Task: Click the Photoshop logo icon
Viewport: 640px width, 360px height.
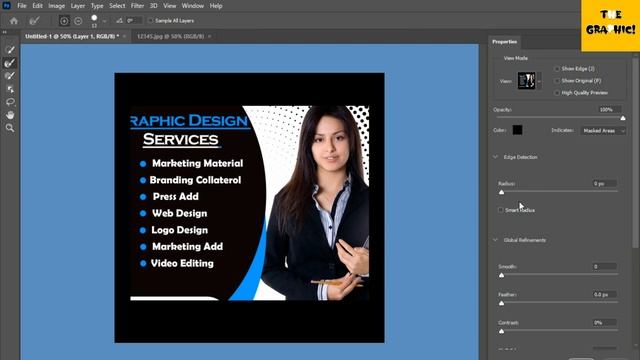Action: pos(7,6)
